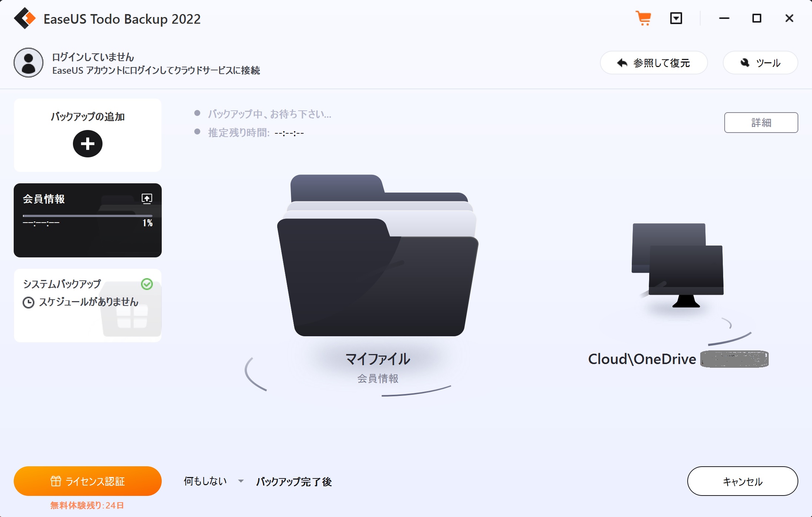Click the EaseUS logo icon
This screenshot has height=517, width=812.
(x=25, y=18)
